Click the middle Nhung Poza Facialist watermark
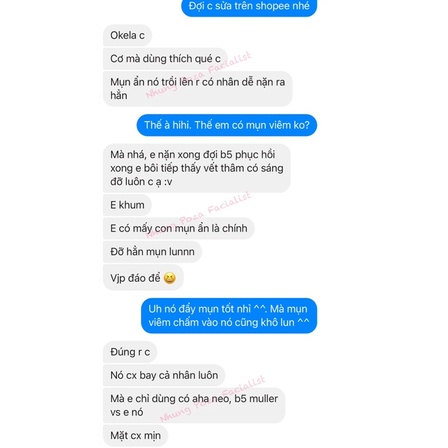The image size is (448, 448). [199, 215]
